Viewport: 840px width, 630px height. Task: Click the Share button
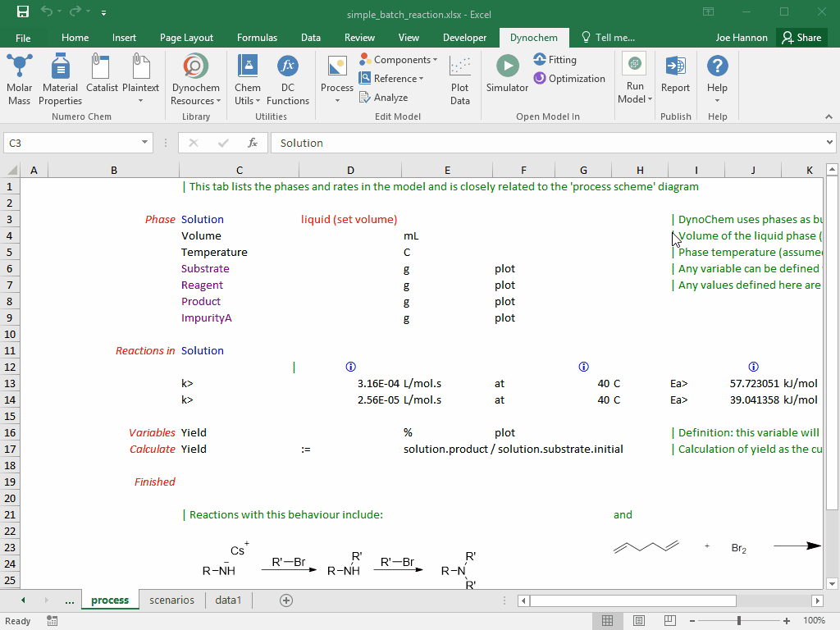tap(801, 37)
